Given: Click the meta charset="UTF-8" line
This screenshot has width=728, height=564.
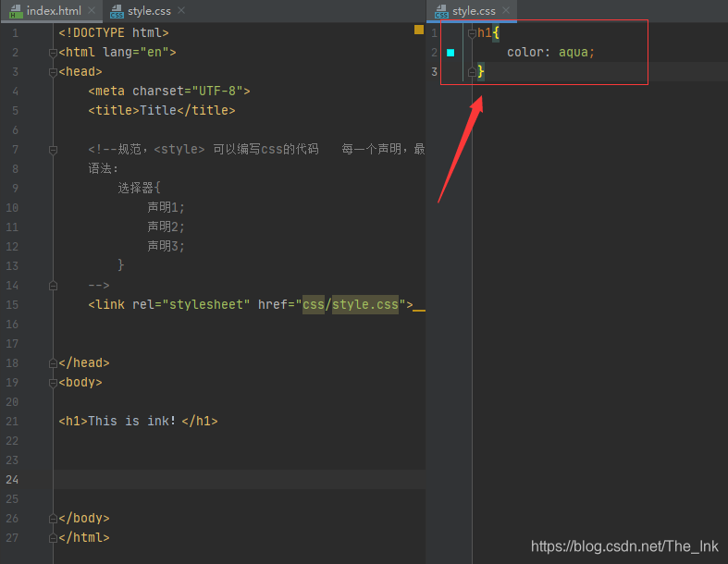Looking at the screenshot, I should pyautogui.click(x=169, y=91).
